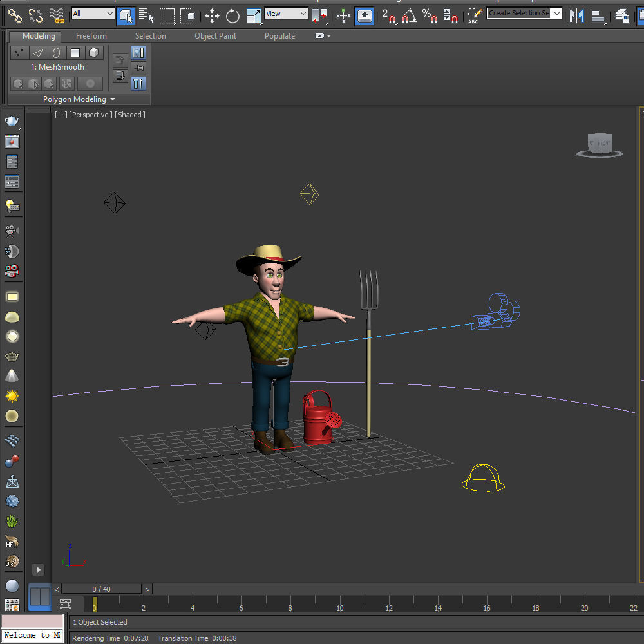Open the [Perspective] viewport menu
This screenshot has height=644, width=644.
(90, 115)
